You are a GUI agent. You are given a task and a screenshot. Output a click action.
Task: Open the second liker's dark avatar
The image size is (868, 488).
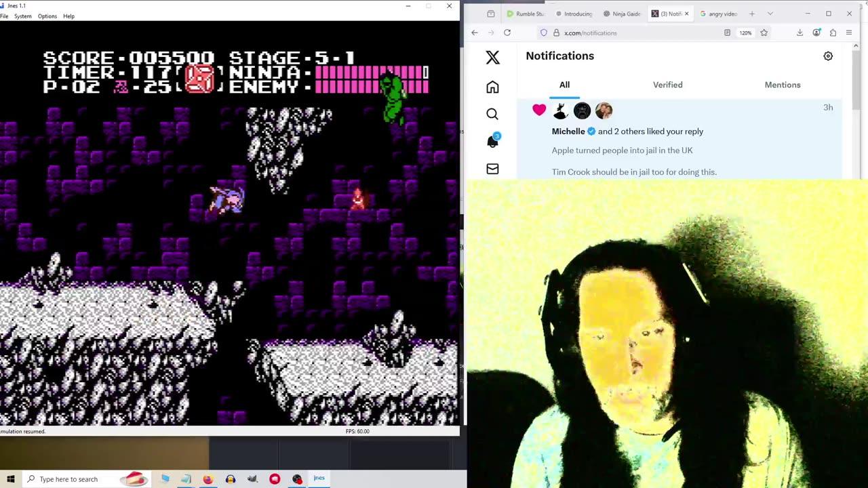582,110
